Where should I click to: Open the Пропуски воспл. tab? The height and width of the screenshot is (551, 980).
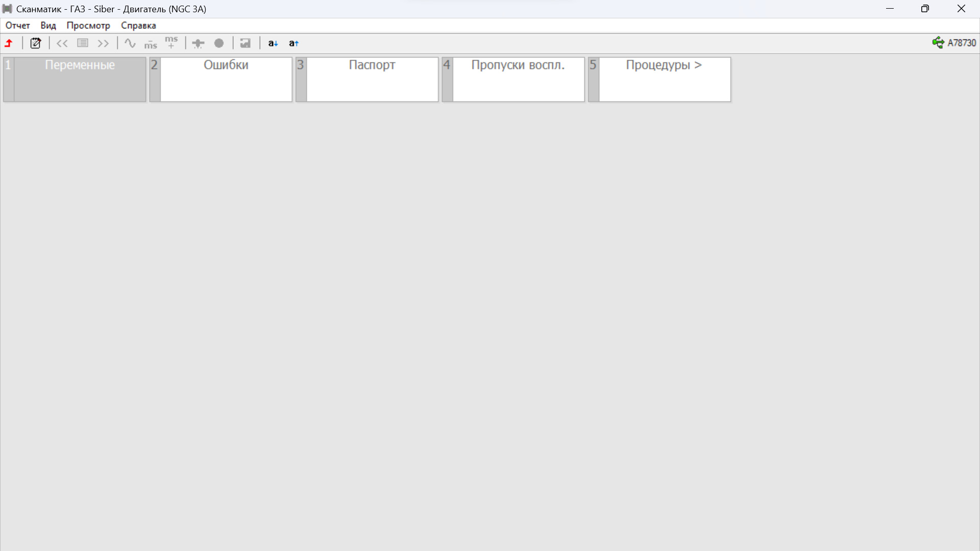click(x=513, y=79)
